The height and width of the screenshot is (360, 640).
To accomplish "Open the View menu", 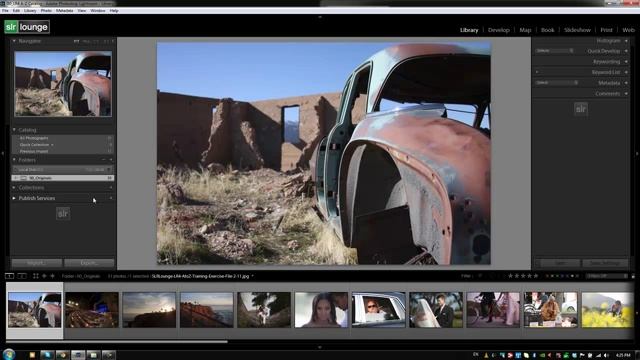I will click(x=82, y=11).
